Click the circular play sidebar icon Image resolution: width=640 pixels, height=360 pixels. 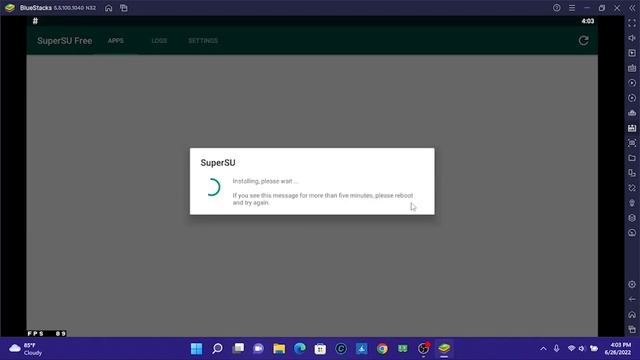tap(632, 83)
